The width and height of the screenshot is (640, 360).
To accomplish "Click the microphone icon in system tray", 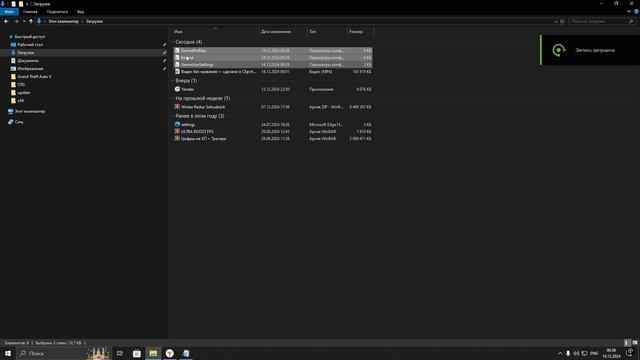I will [568, 353].
